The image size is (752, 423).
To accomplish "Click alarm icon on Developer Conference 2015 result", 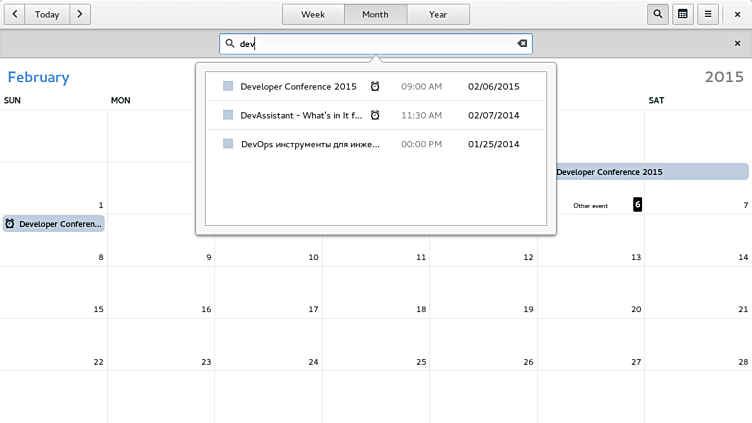I will [x=375, y=87].
